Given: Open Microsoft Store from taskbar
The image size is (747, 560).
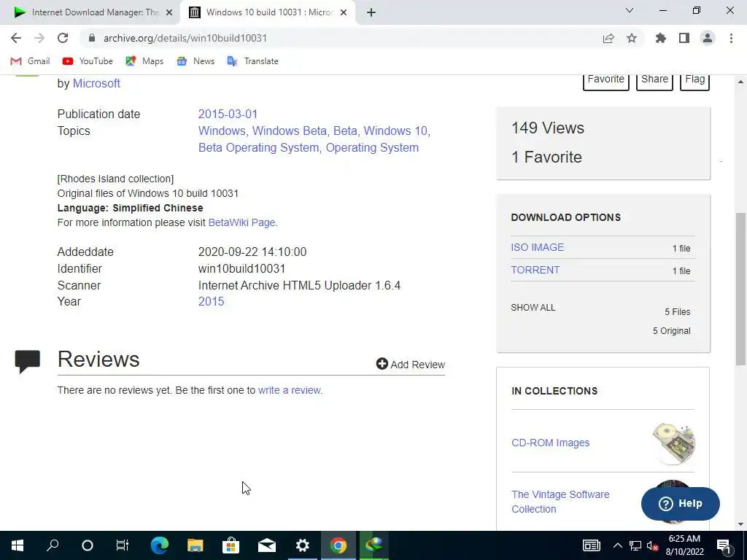Looking at the screenshot, I should pyautogui.click(x=231, y=545).
